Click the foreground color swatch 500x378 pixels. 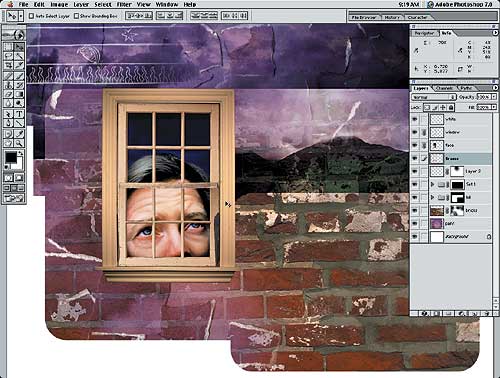click(x=10, y=157)
